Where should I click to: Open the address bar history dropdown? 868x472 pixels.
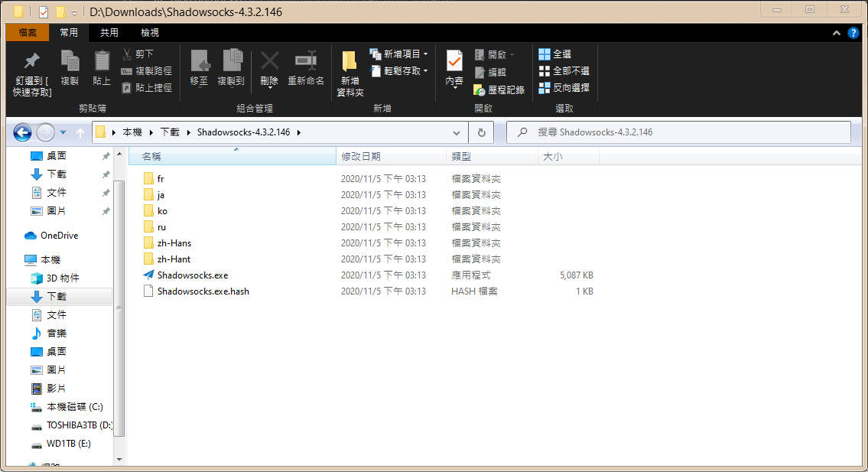pos(457,132)
